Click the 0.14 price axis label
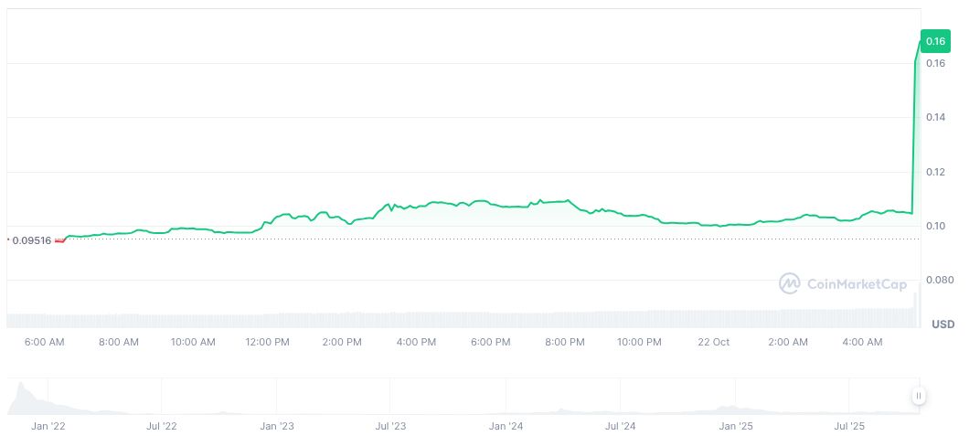 (x=934, y=118)
